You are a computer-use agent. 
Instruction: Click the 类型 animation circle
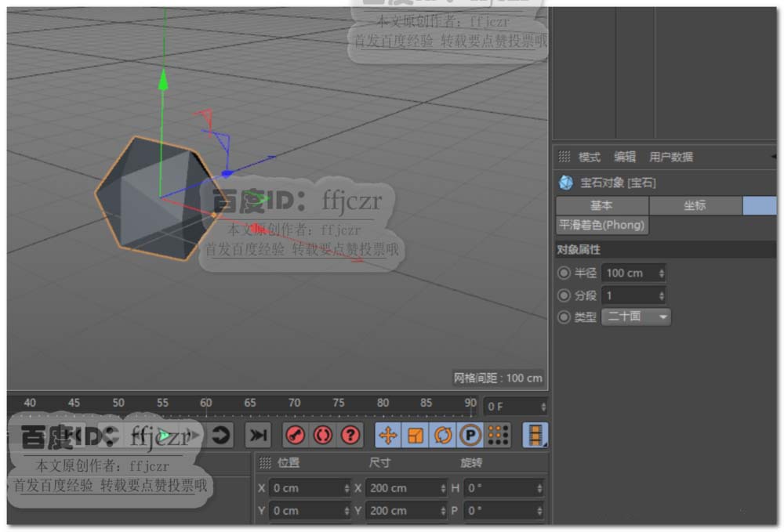[x=564, y=317]
